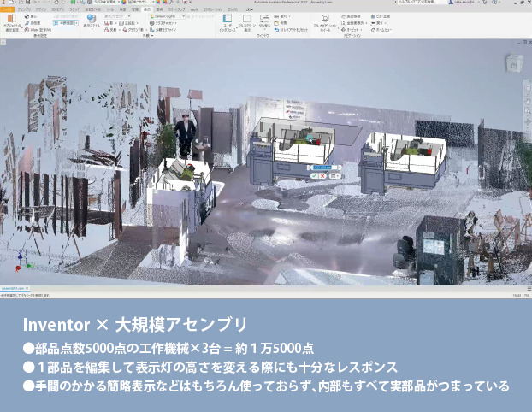Toggle Textures On button
This screenshot has height=412, width=532.
[x=162, y=23]
